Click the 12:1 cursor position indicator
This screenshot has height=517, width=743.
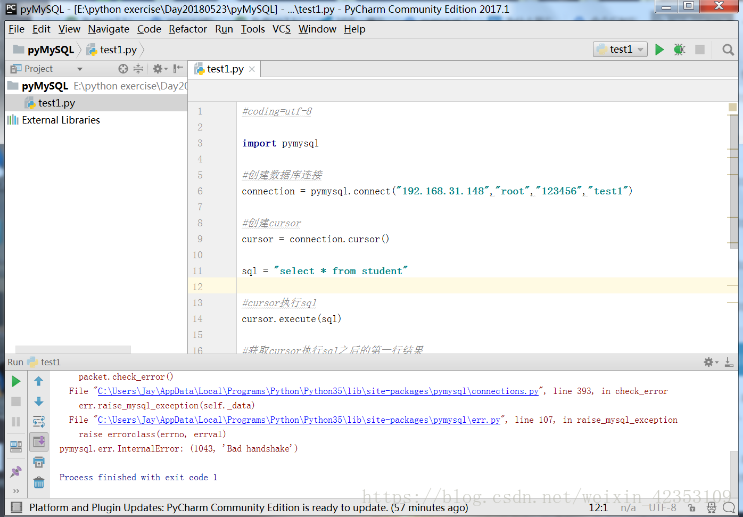coord(598,508)
